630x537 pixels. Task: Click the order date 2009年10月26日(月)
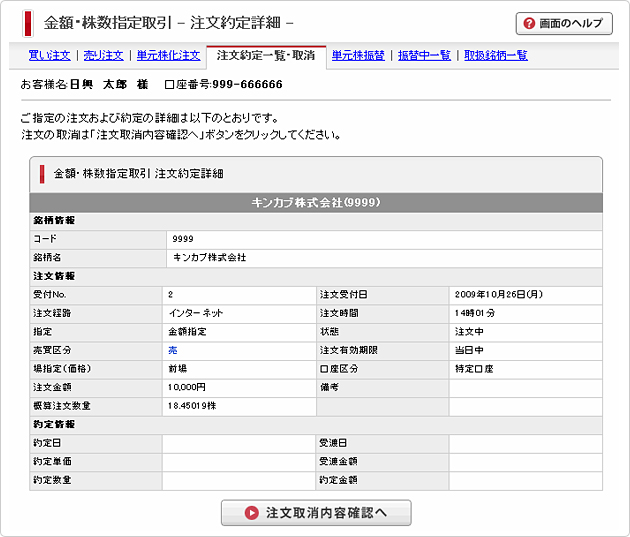coord(498,294)
